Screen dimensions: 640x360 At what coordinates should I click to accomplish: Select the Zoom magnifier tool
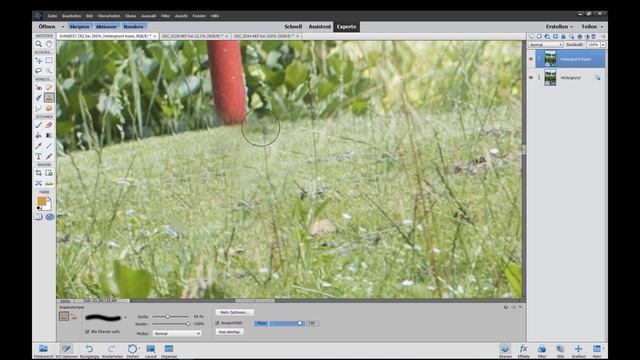tap(38, 44)
